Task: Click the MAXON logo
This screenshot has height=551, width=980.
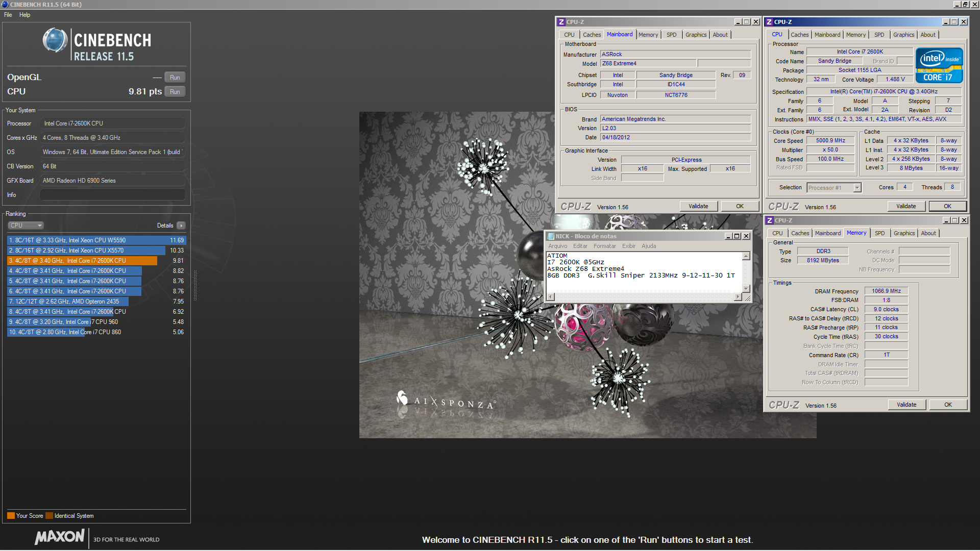Action: coord(60,537)
